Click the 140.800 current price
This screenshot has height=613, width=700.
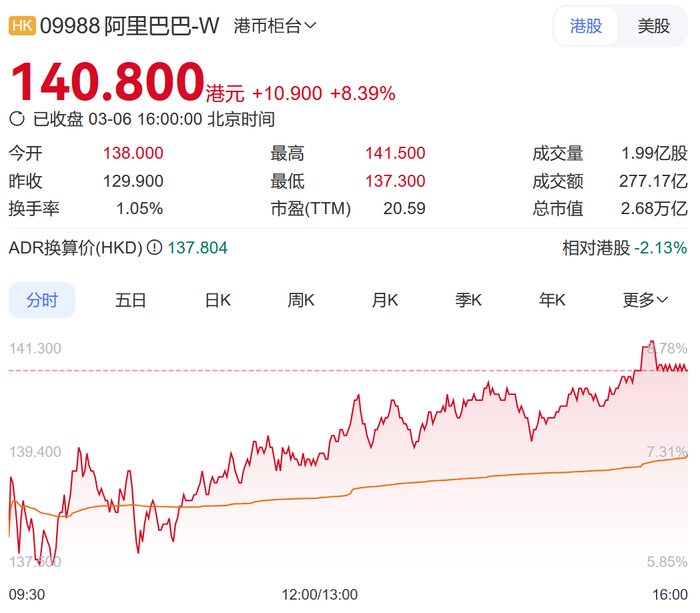(107, 81)
